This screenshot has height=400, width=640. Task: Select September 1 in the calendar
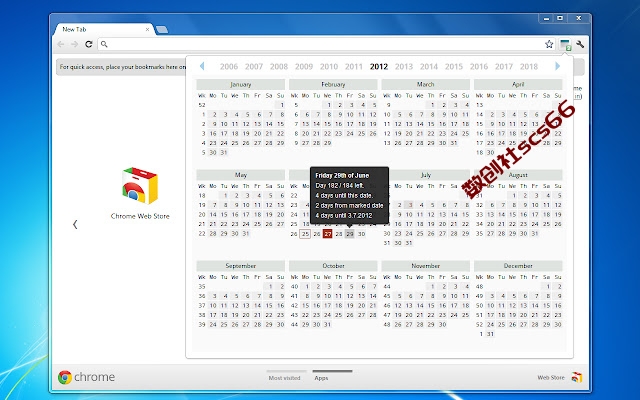(x=270, y=287)
